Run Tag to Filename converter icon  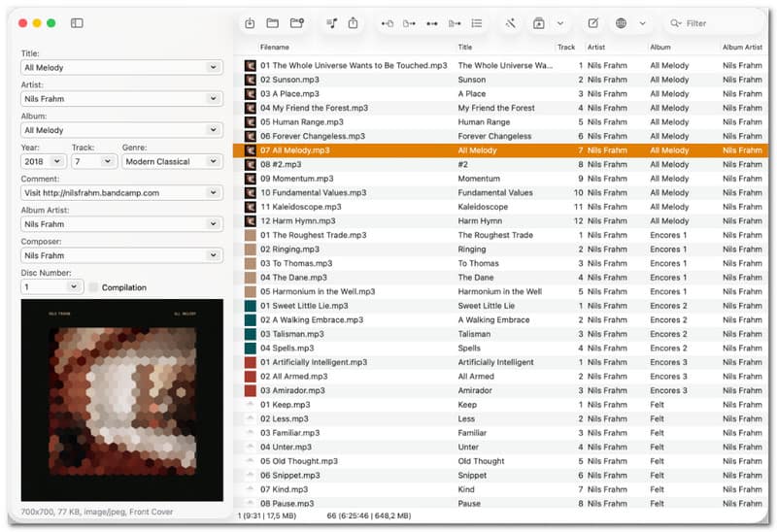coord(387,23)
